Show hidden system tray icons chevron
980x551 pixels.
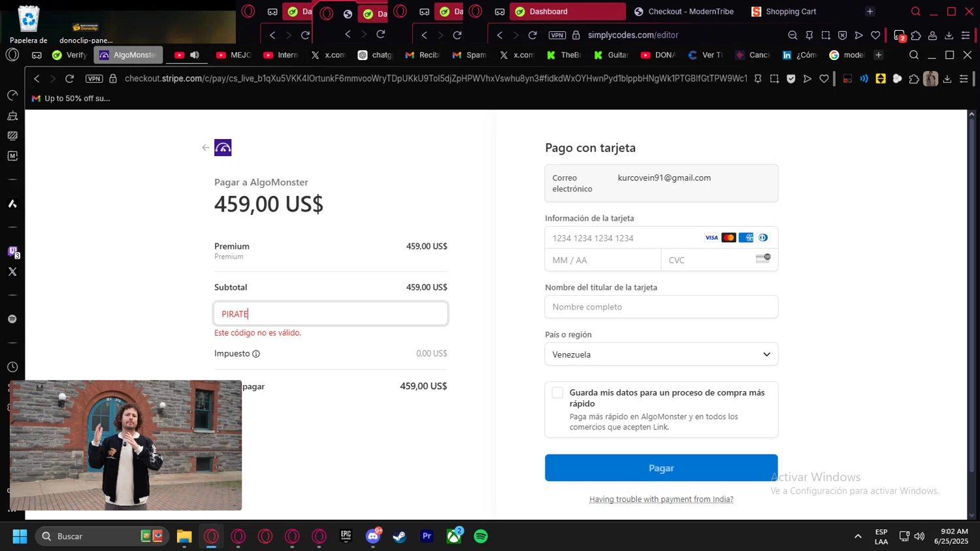point(858,536)
